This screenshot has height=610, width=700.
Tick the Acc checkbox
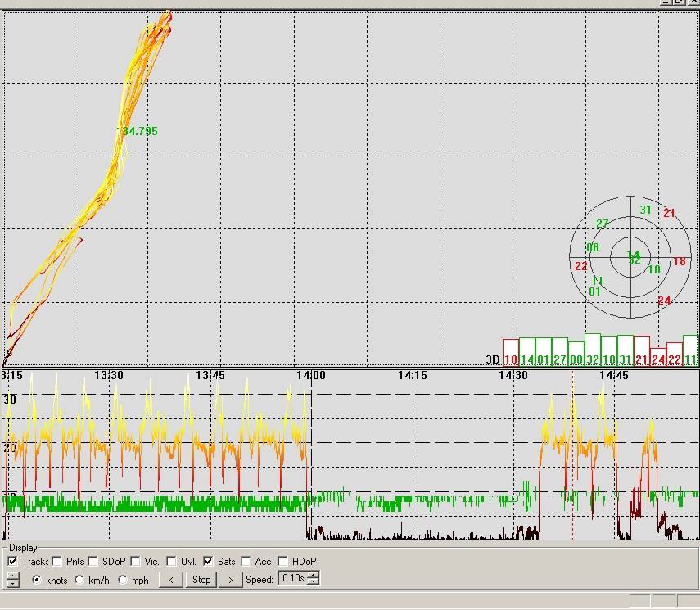[246, 562]
